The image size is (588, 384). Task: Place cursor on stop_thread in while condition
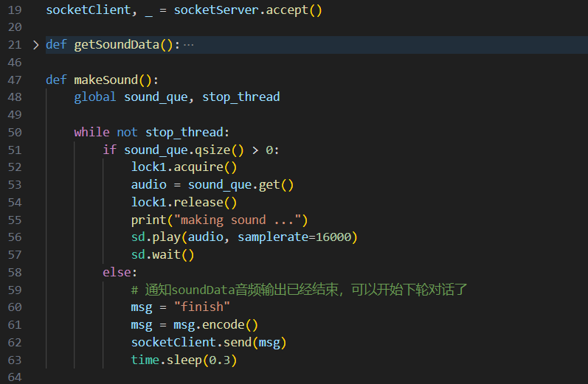[187, 133]
